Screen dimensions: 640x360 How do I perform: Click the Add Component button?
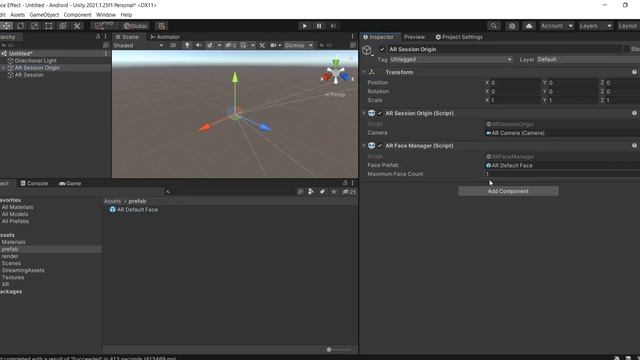[508, 191]
